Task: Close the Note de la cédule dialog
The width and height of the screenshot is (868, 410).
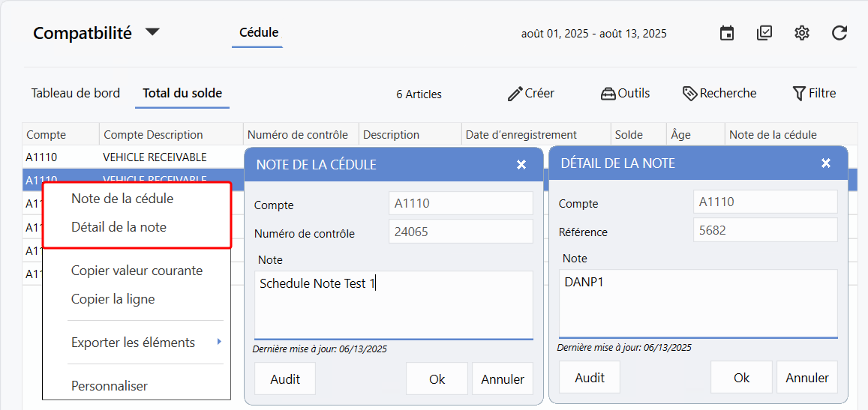Action: tap(521, 164)
